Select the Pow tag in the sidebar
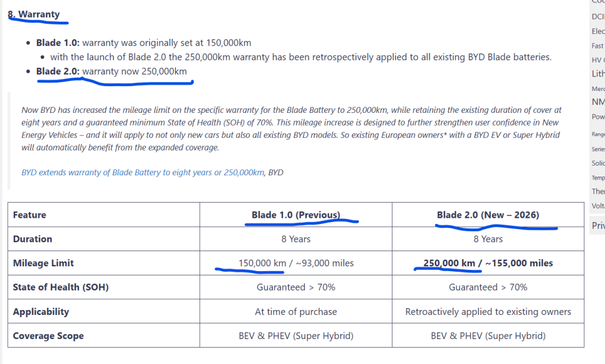605x364 pixels. 598,116
